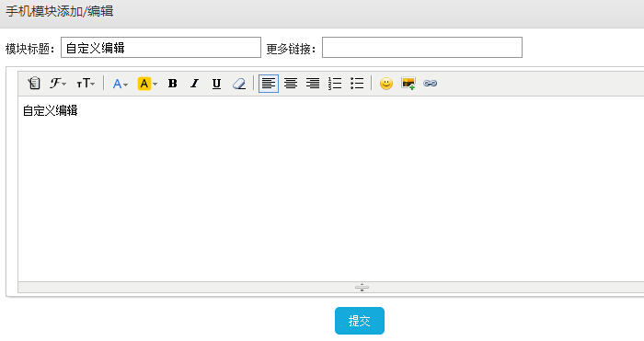Select align left

(269, 84)
